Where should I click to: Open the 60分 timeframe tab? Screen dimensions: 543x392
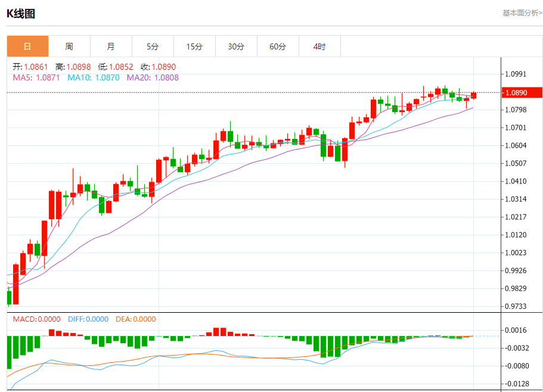(x=278, y=46)
